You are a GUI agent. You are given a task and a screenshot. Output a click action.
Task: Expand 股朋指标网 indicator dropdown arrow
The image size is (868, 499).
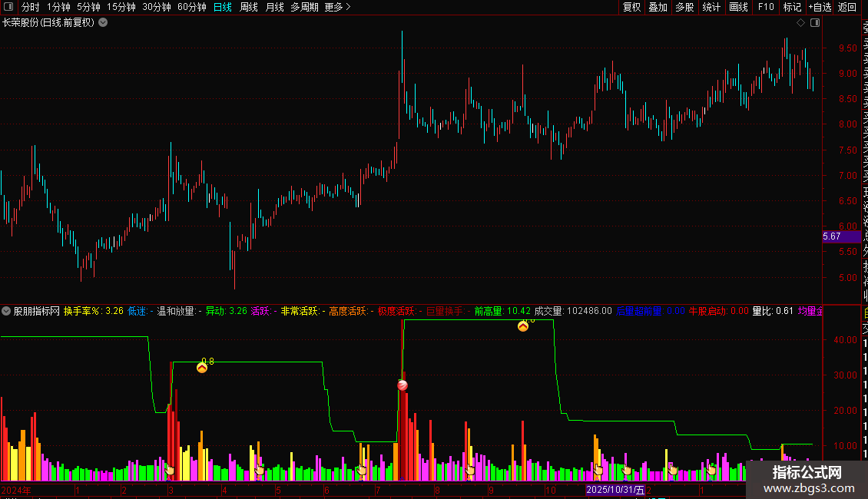(6, 311)
